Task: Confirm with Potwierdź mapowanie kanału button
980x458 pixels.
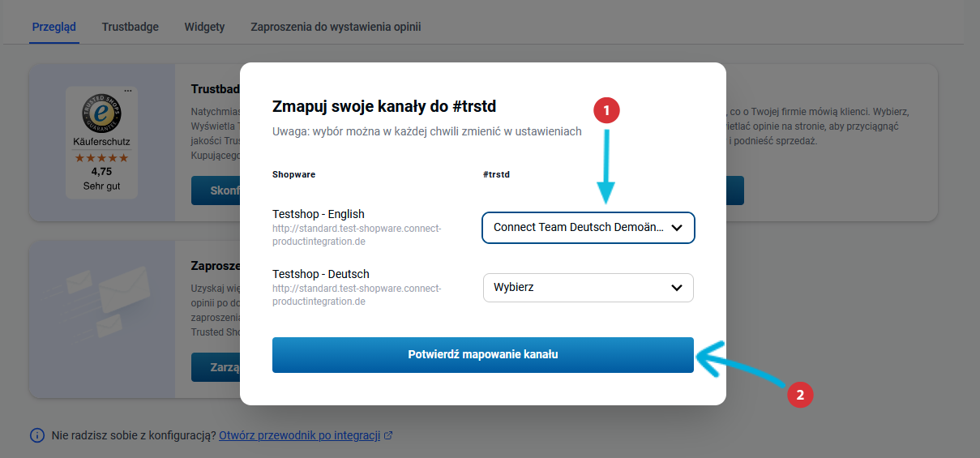Action: click(x=482, y=355)
